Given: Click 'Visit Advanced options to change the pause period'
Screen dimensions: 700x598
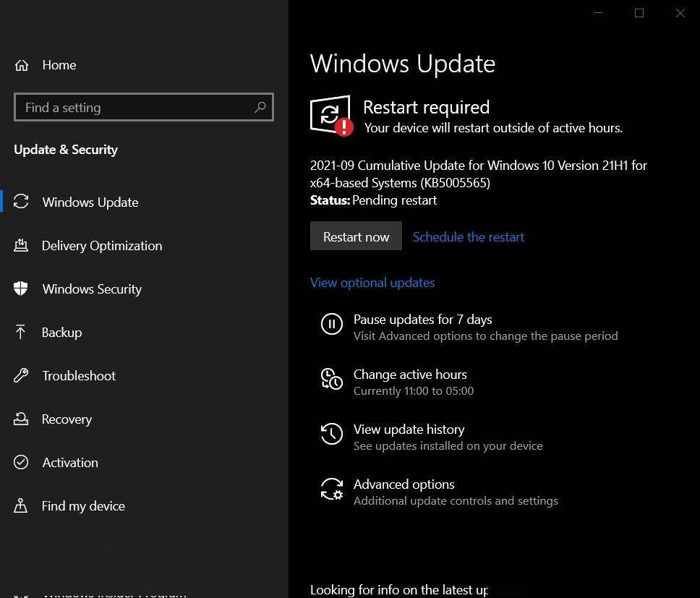Looking at the screenshot, I should tap(485, 336).
